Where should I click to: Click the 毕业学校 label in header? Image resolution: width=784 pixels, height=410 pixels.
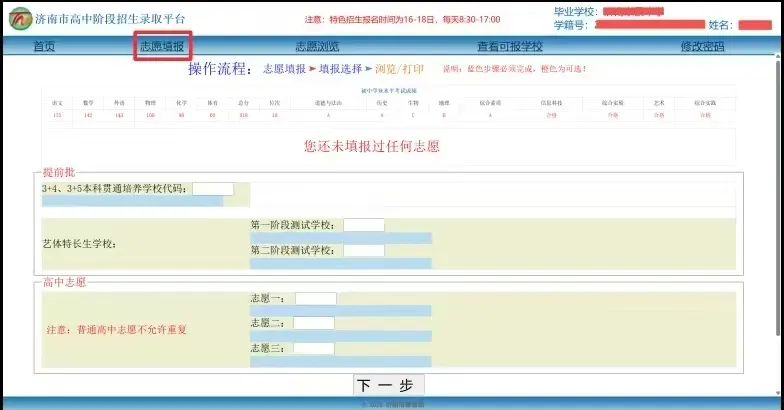[x=576, y=12]
